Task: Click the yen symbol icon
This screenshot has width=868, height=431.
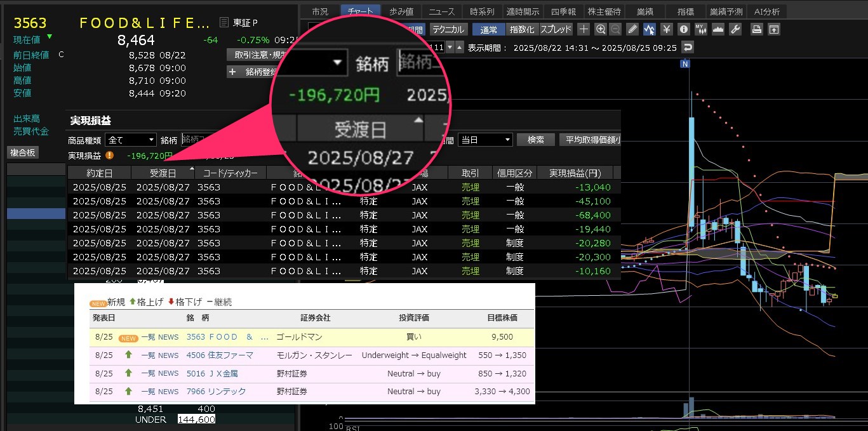Action: coord(667,29)
